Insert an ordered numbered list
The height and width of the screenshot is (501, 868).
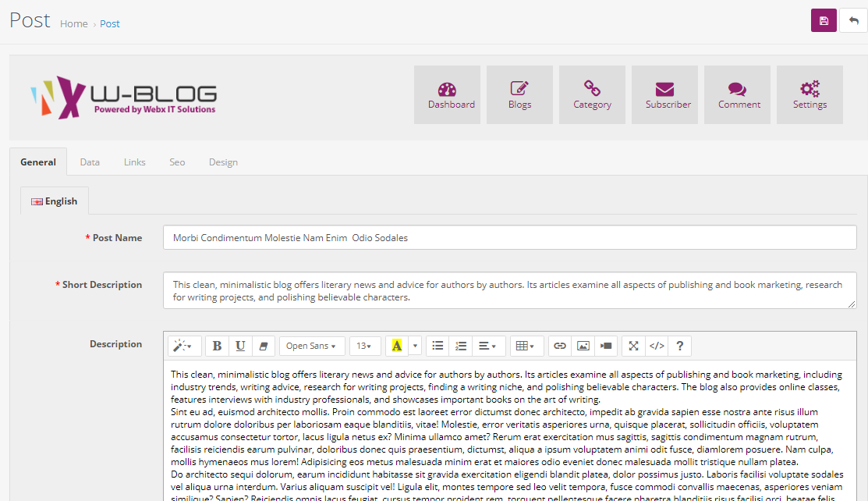pyautogui.click(x=461, y=346)
